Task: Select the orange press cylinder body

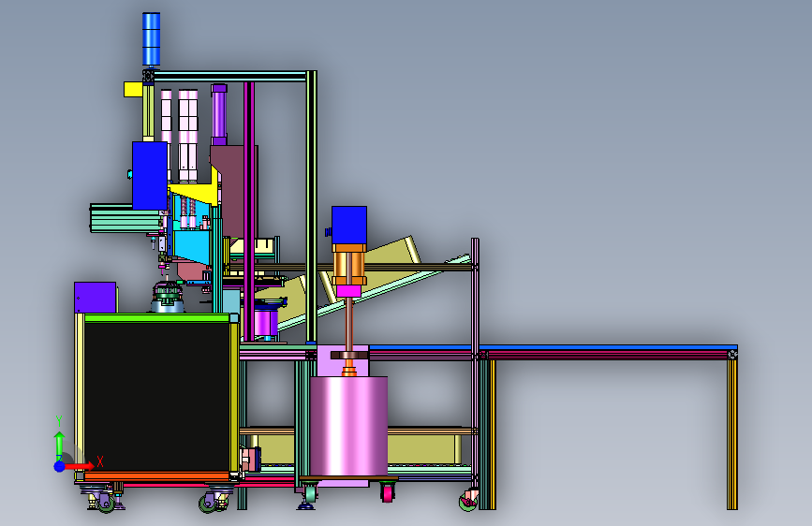Action: 349,265
